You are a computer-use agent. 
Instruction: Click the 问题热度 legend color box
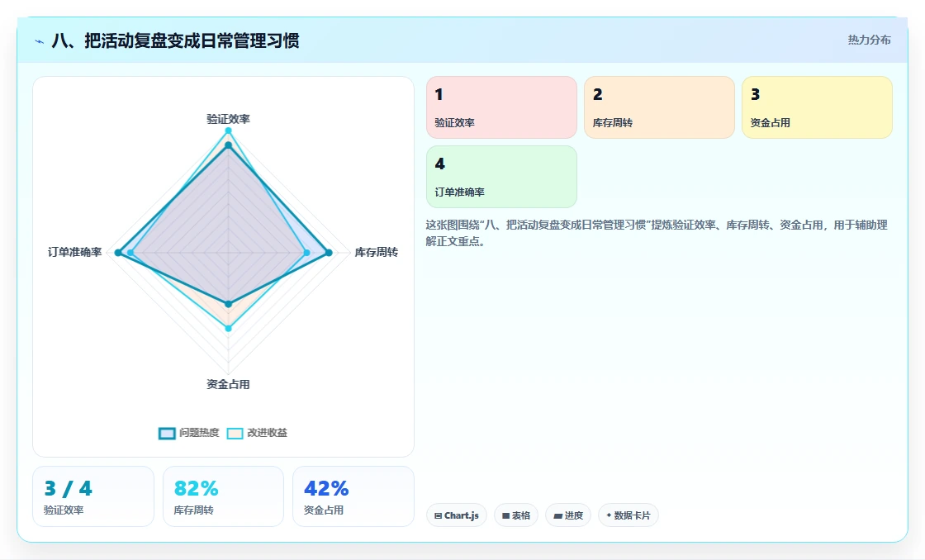click(167, 433)
